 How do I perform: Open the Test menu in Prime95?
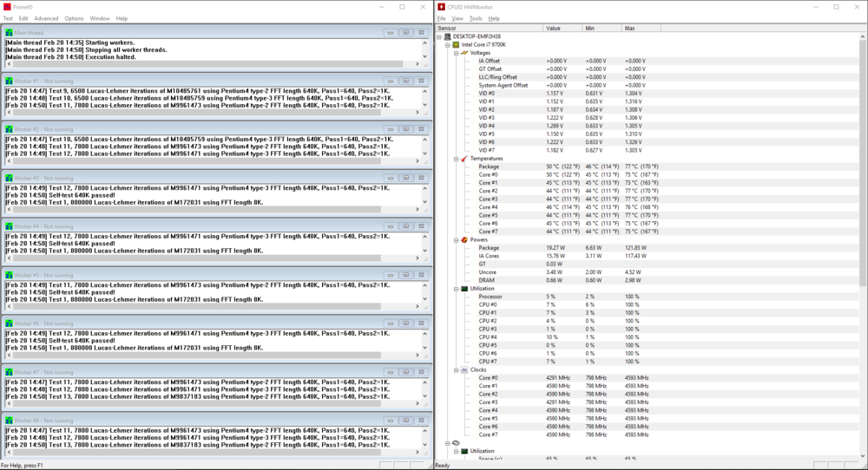(x=8, y=18)
